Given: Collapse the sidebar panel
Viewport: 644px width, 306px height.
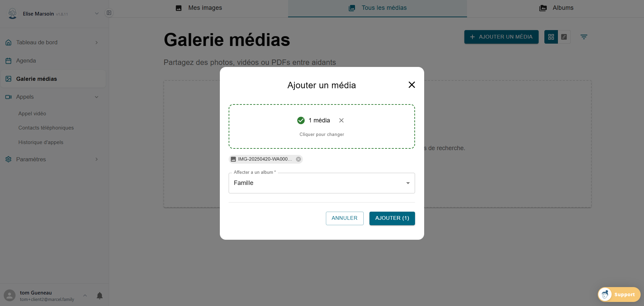Looking at the screenshot, I should pos(109,13).
